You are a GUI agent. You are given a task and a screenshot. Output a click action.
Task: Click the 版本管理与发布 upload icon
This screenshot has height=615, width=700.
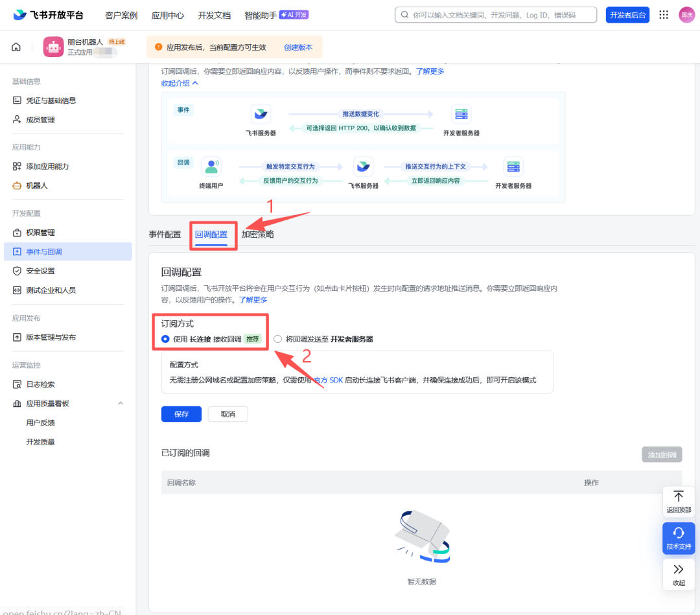pyautogui.click(x=17, y=338)
